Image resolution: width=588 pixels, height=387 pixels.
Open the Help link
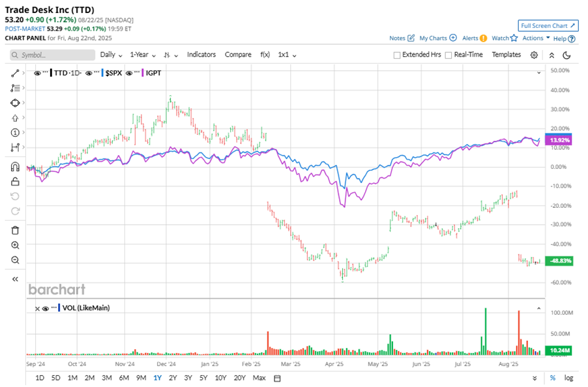[565, 38]
